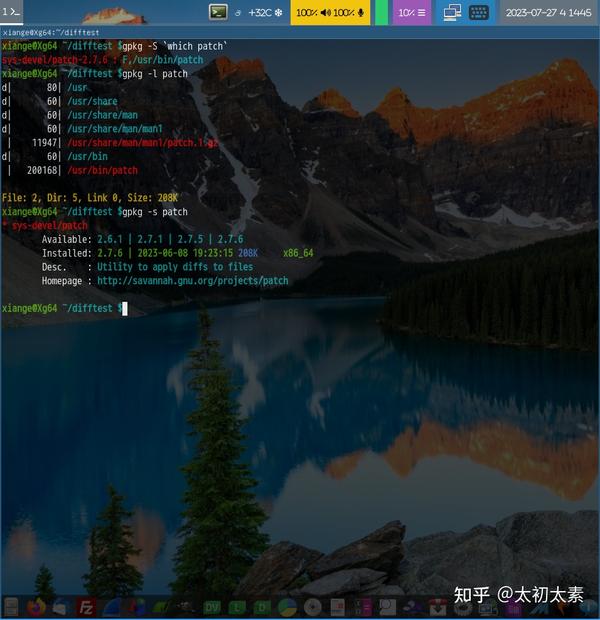Open green DV icon in dock
Screen dimensions: 600x620
pos(212,607)
